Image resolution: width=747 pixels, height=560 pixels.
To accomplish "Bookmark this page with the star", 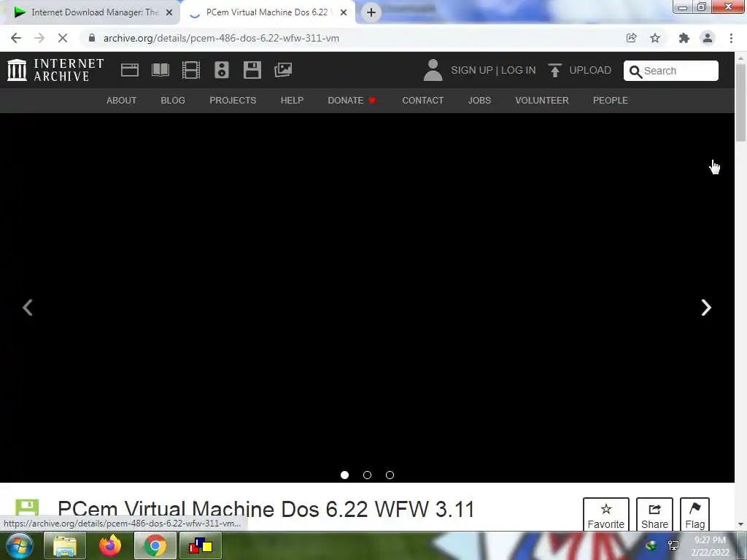I will tap(655, 38).
